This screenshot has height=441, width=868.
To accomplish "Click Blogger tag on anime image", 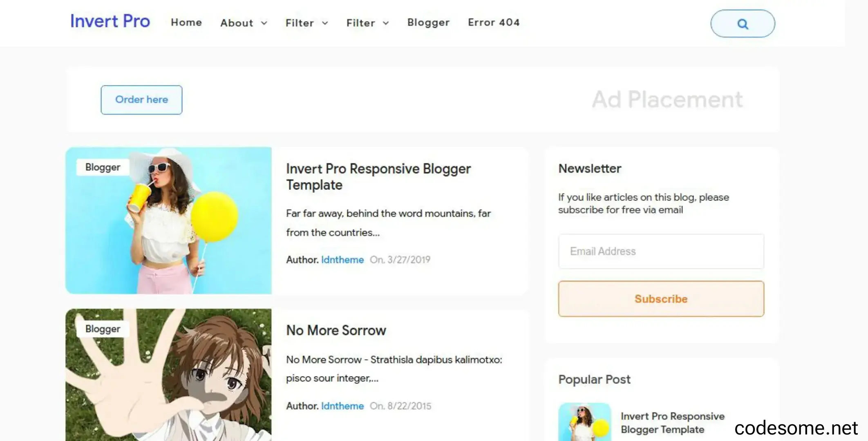I will point(103,329).
